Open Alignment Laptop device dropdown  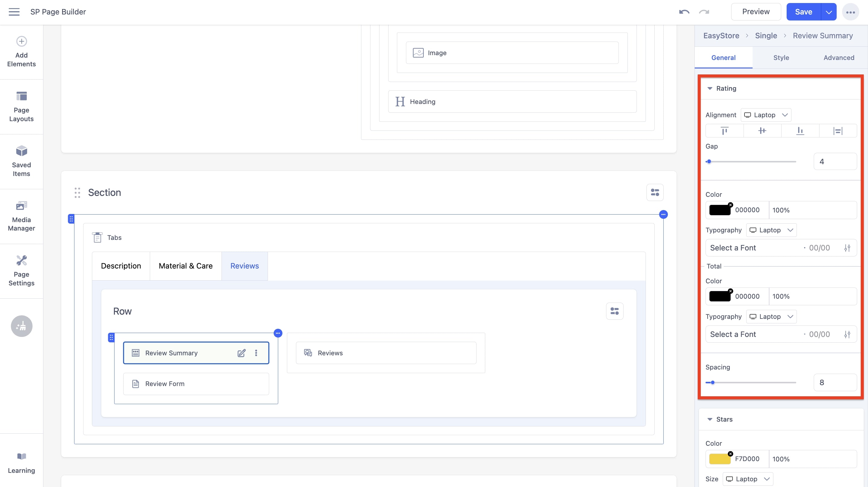766,115
